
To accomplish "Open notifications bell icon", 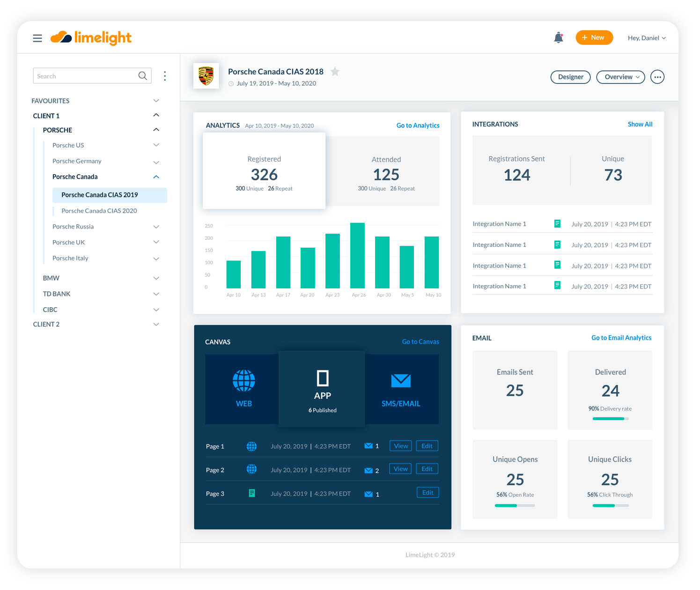I will 558,37.
